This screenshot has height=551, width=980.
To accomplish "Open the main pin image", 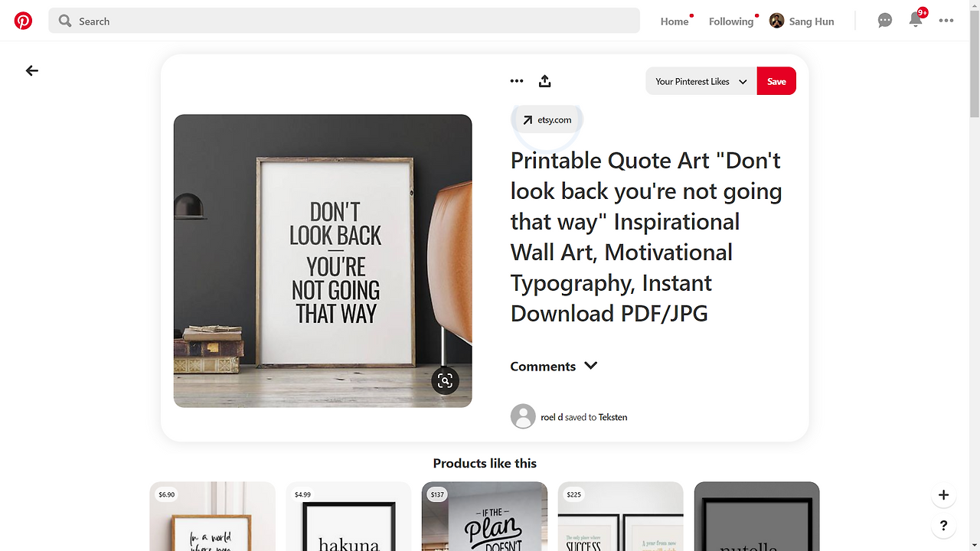I will [x=322, y=261].
